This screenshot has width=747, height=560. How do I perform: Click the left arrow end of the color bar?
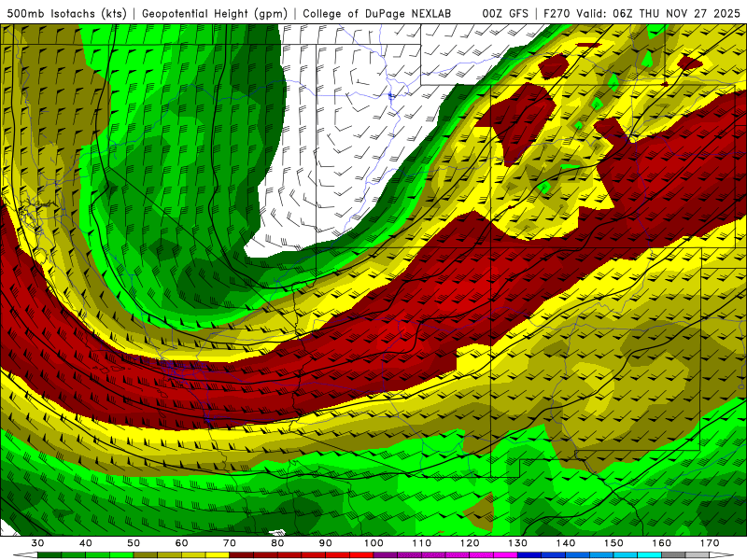coord(25,554)
